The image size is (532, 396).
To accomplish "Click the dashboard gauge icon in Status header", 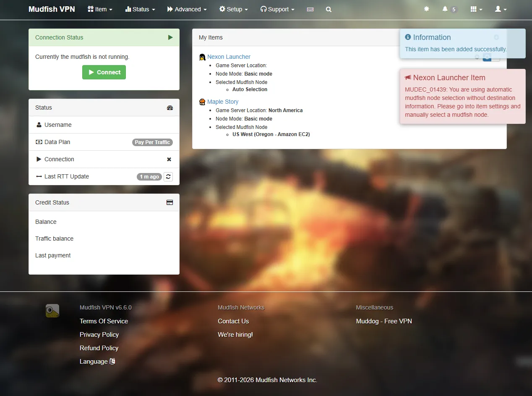I will [x=170, y=108].
